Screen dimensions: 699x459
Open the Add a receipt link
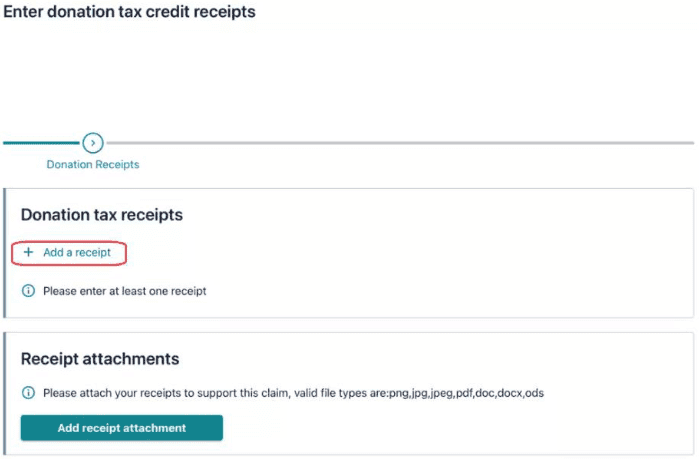(x=76, y=253)
